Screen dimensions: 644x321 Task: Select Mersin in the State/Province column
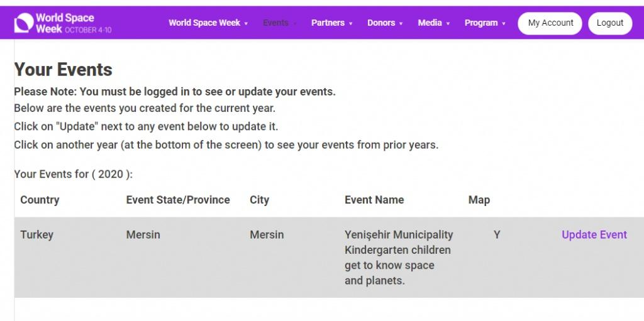143,235
